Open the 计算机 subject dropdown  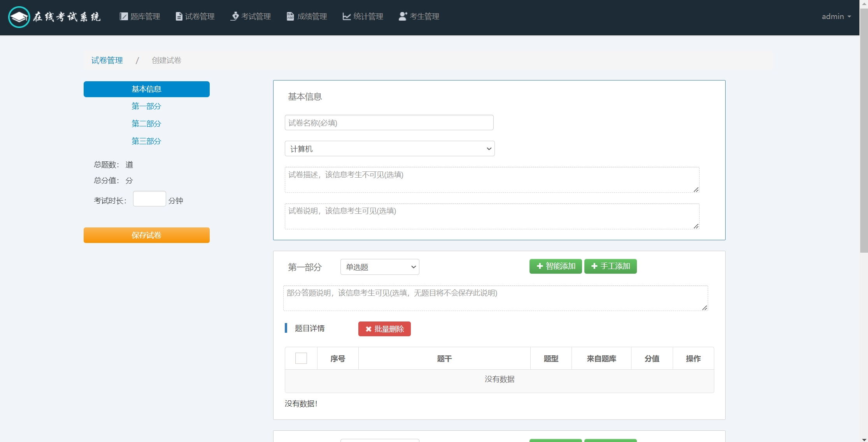390,148
